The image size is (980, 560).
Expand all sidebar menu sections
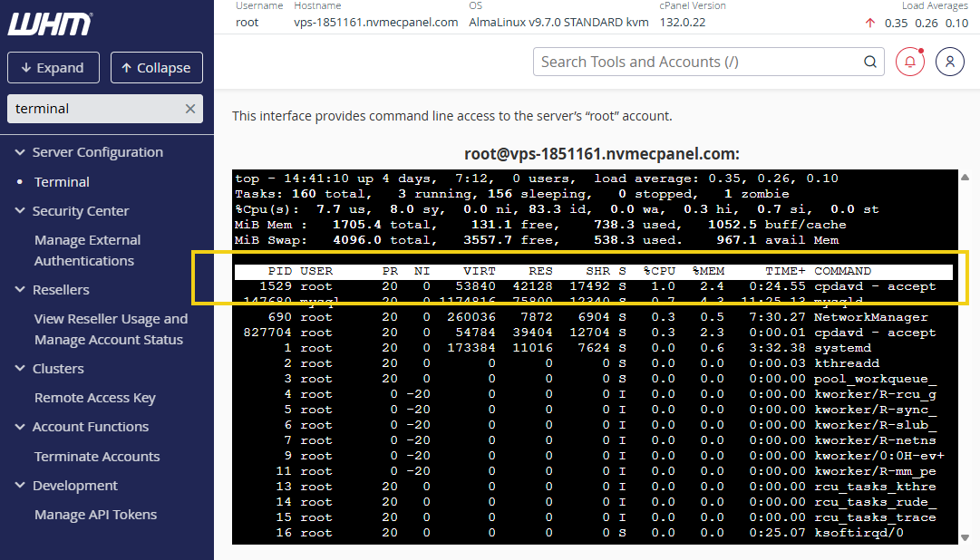click(53, 68)
